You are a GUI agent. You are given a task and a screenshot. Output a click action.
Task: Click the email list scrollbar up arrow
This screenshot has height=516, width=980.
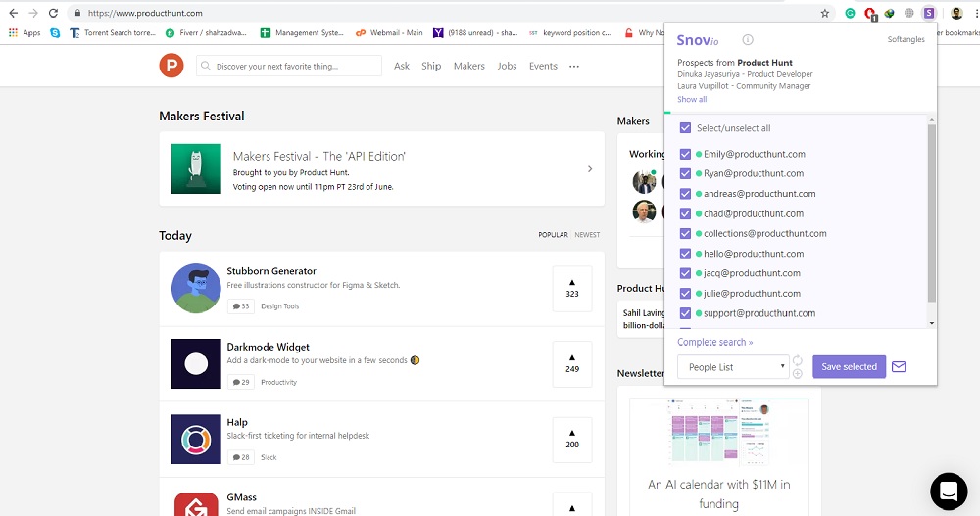pyautogui.click(x=931, y=119)
